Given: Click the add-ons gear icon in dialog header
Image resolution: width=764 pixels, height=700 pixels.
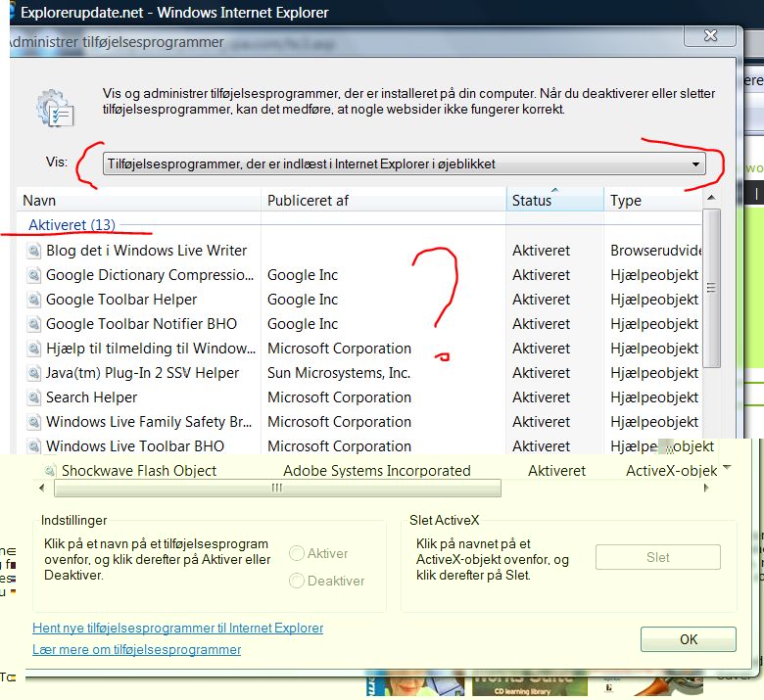Looking at the screenshot, I should 55,108.
